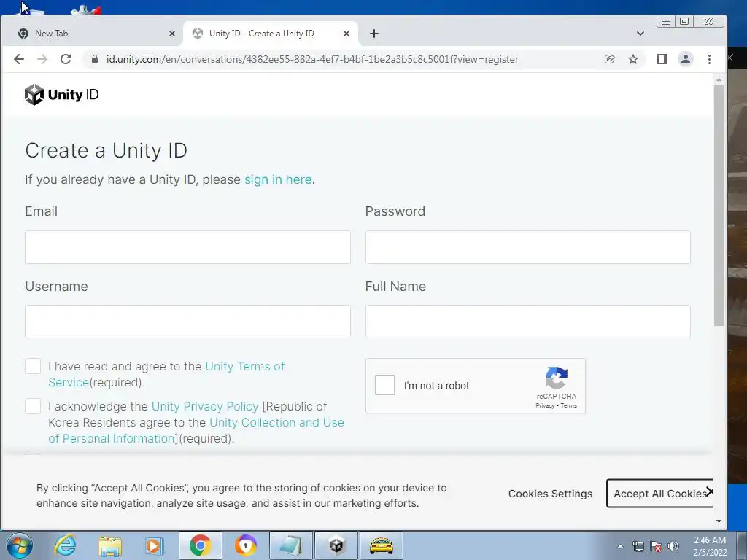The height and width of the screenshot is (560, 747).
Task: Tick the I'm not a robot checkbox
Action: pyautogui.click(x=385, y=385)
